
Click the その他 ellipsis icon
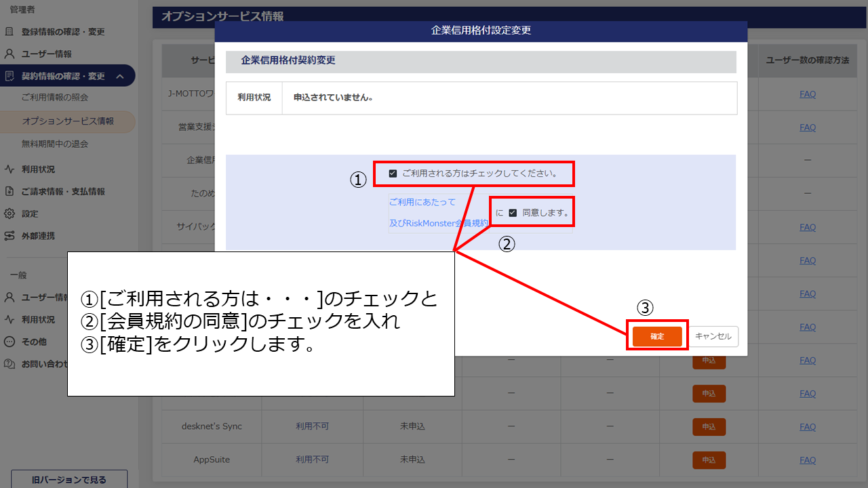[9, 342]
